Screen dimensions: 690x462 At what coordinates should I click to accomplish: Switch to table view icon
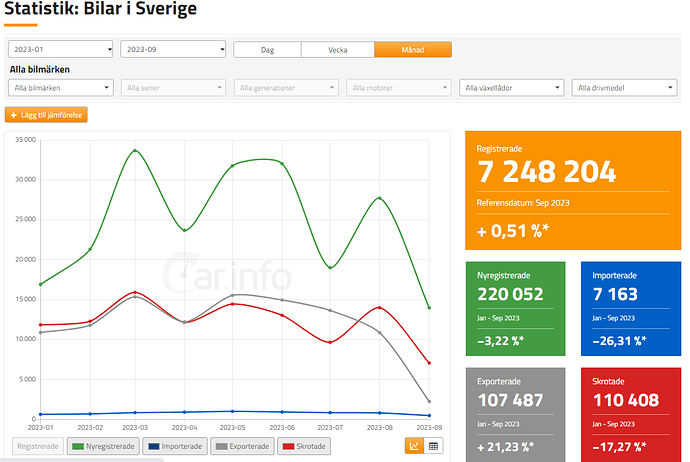click(x=433, y=446)
